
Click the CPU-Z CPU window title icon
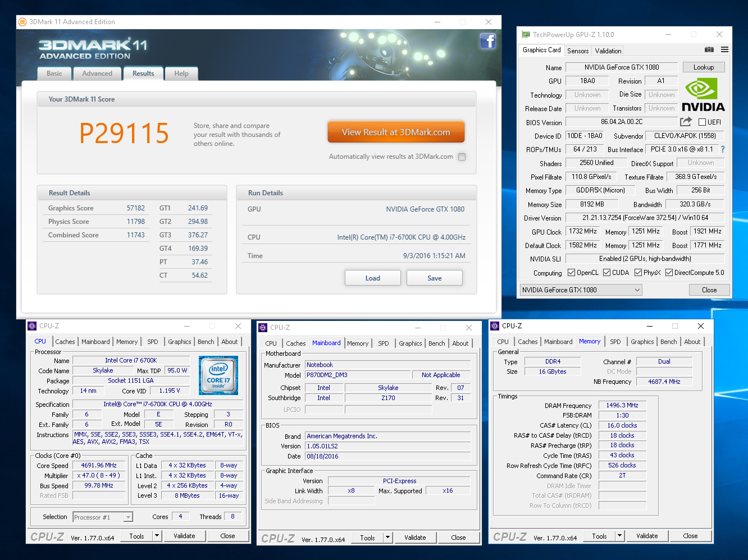coord(32,326)
